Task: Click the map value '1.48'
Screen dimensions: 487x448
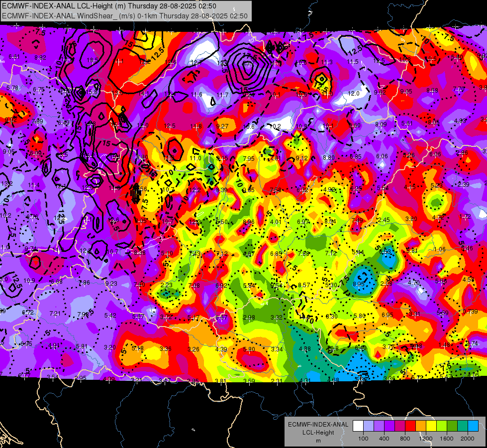Action: pyautogui.click(x=444, y=344)
